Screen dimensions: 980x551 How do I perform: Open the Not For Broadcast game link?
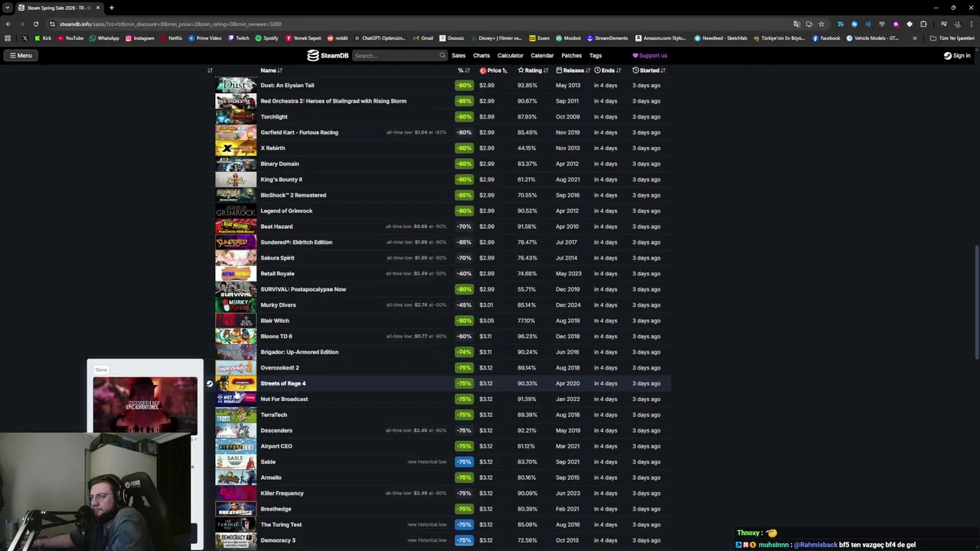click(284, 399)
